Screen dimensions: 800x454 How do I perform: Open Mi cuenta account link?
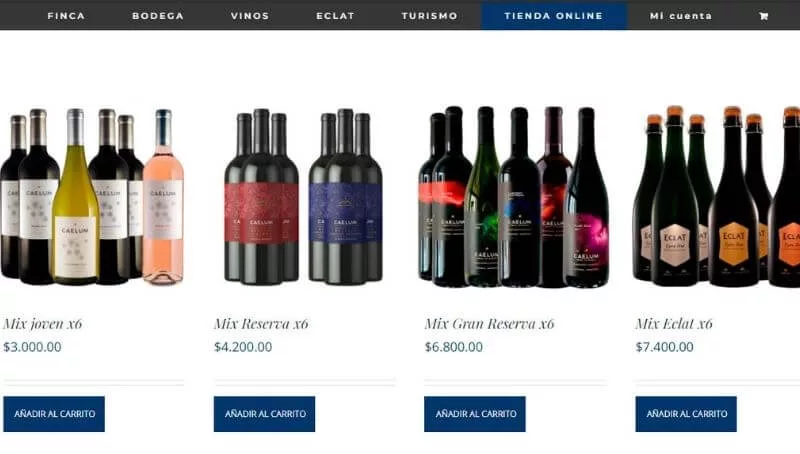(x=681, y=16)
